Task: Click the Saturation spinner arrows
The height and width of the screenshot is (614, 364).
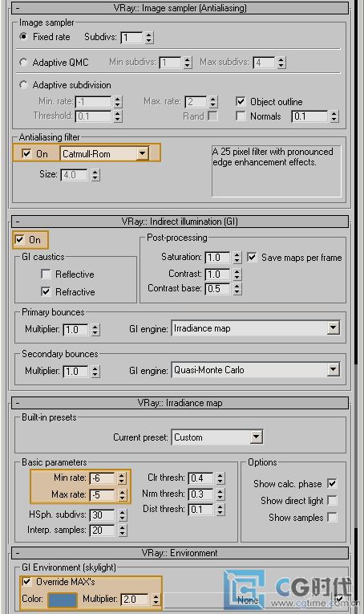Action: click(237, 258)
